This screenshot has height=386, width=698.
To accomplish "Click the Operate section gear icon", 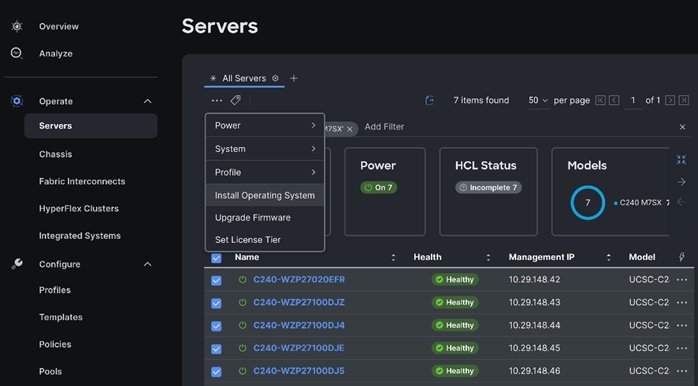I will [x=16, y=101].
